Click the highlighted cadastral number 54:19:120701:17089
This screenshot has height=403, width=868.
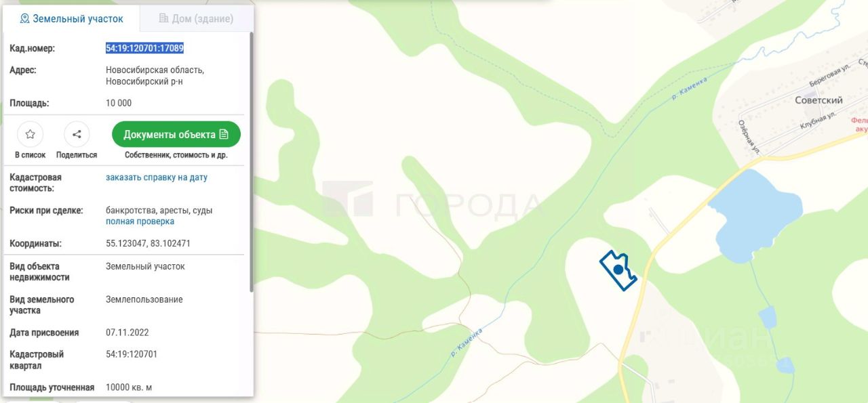[x=144, y=48]
